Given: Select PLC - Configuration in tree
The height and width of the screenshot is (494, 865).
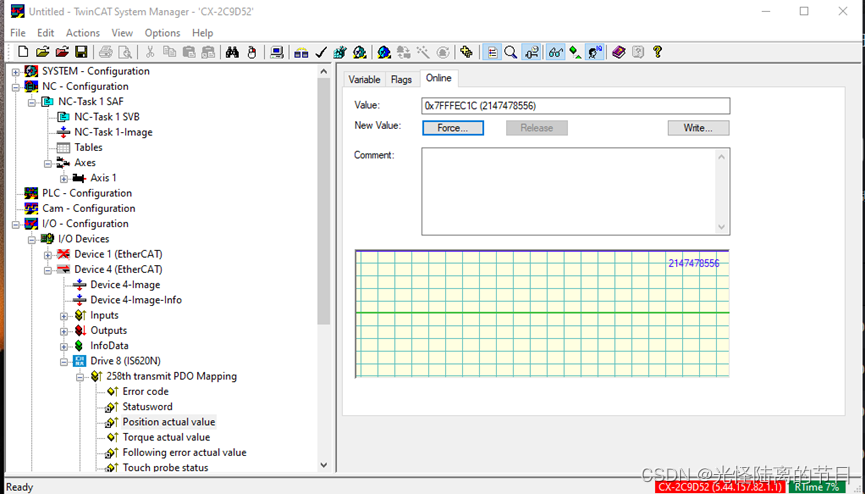Looking at the screenshot, I should [x=87, y=193].
